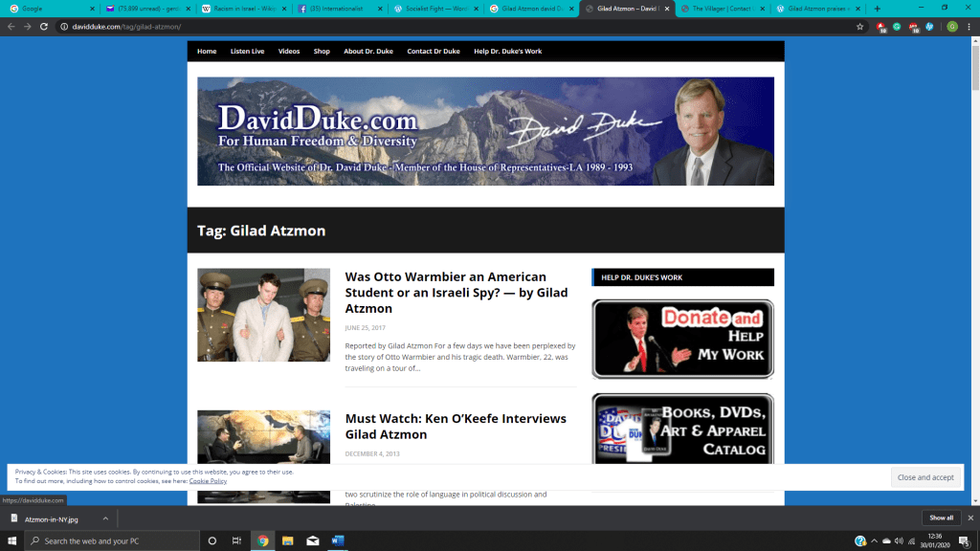Viewport: 980px width, 551px height.
Task: Expand options for Atzmon-in-NY.jpg download
Action: tap(105, 518)
